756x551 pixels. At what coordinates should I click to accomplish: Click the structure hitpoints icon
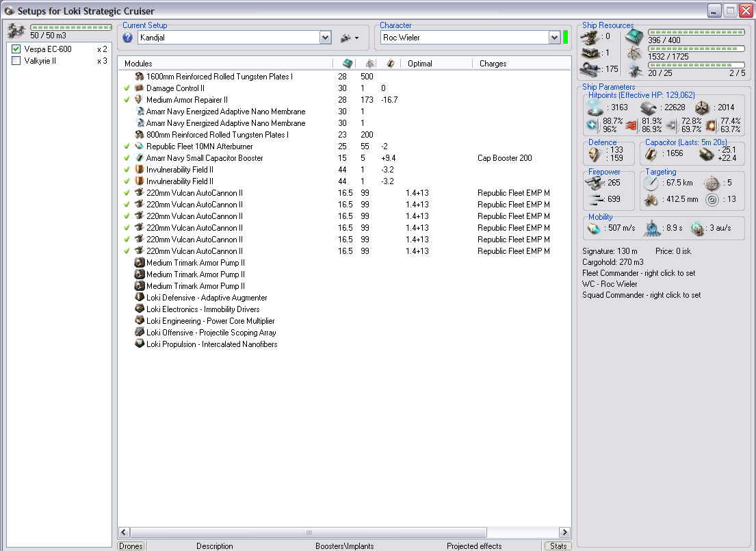702,107
